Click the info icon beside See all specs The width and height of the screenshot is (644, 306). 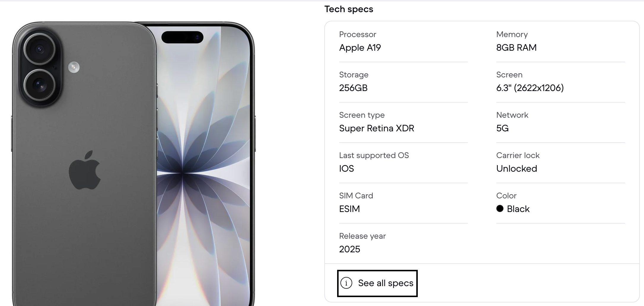346,283
